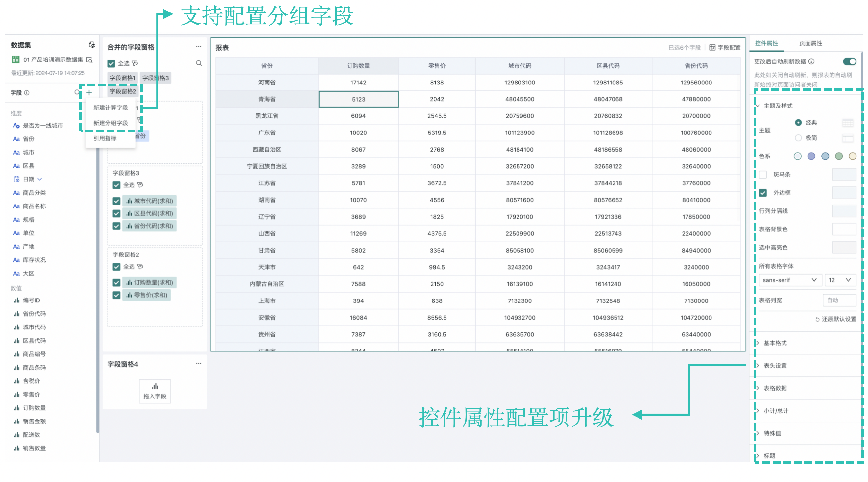868x482 pixels.
Task: Click 还原默认设置 link
Action: [x=835, y=319]
